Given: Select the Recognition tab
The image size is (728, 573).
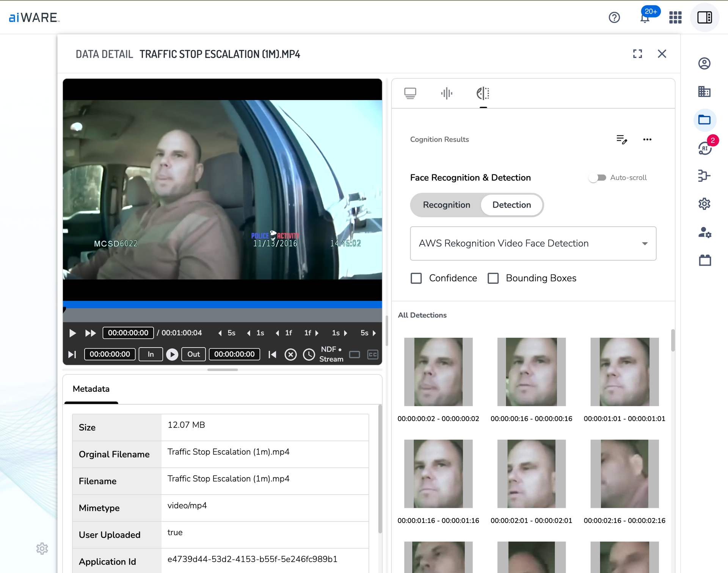Looking at the screenshot, I should point(446,205).
